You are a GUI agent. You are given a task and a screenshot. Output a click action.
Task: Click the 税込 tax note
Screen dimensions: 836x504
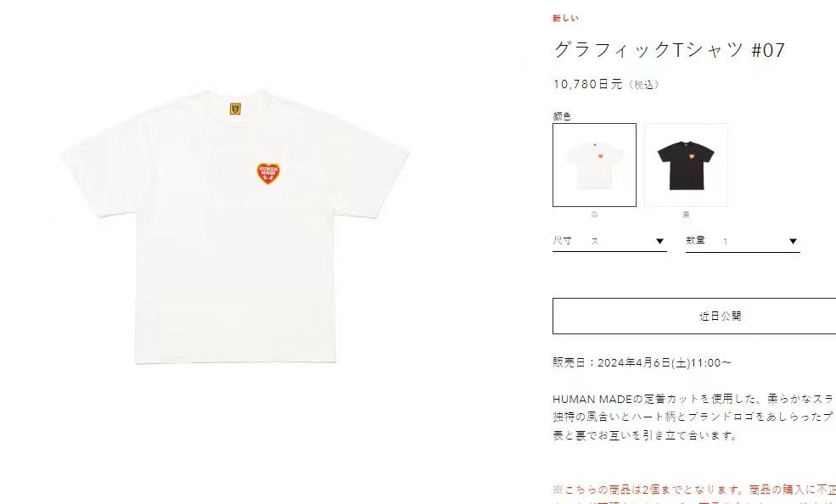click(644, 85)
